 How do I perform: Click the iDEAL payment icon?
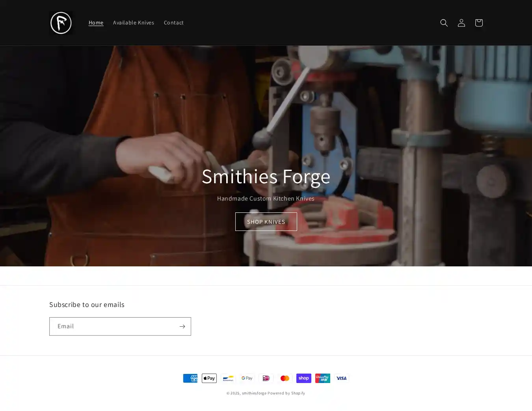click(266, 378)
